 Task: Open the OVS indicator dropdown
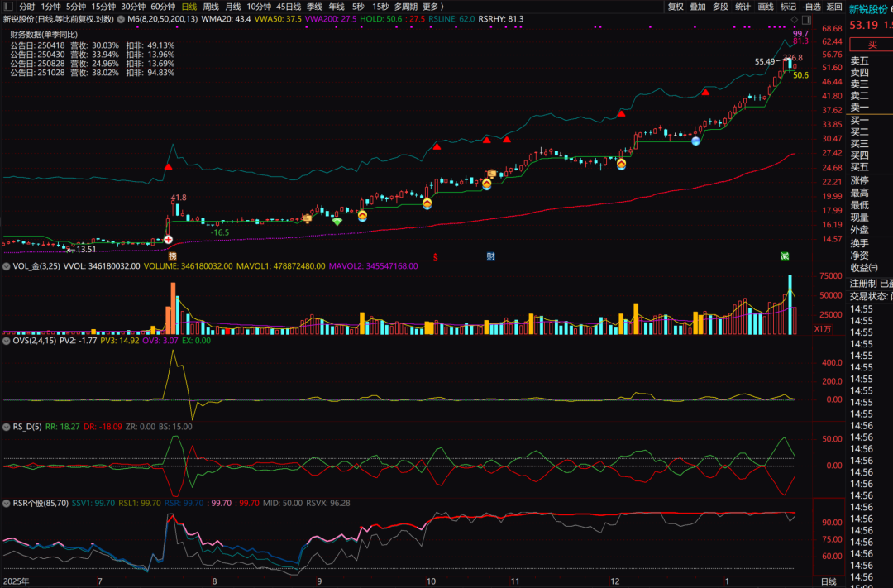click(x=7, y=341)
